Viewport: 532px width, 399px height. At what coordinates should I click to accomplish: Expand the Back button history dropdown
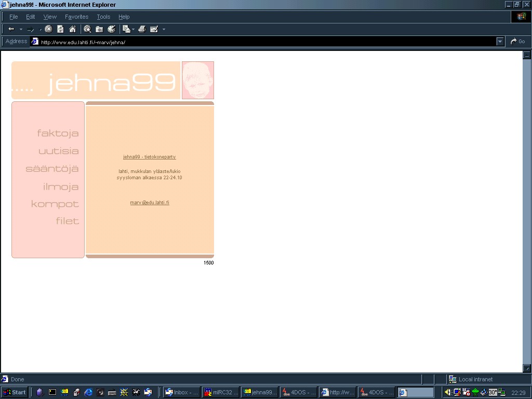(21, 29)
